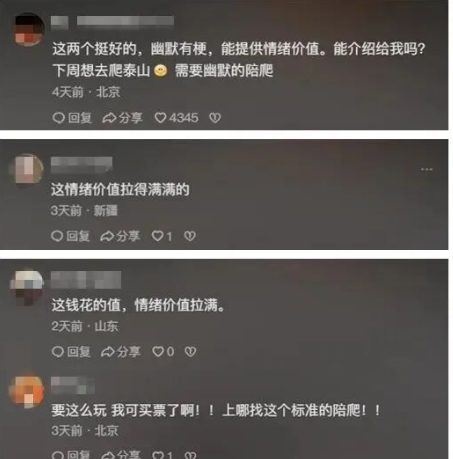Screen dimensions: 453x459
Task: Open avatar of the Shandong commenter
Action: pyautogui.click(x=27, y=286)
